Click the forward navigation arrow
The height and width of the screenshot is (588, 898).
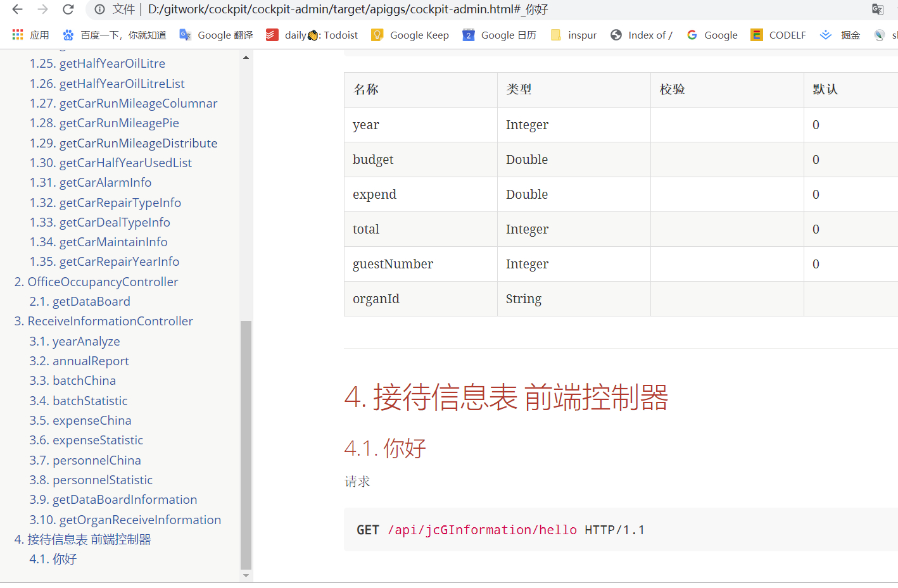pyautogui.click(x=42, y=9)
